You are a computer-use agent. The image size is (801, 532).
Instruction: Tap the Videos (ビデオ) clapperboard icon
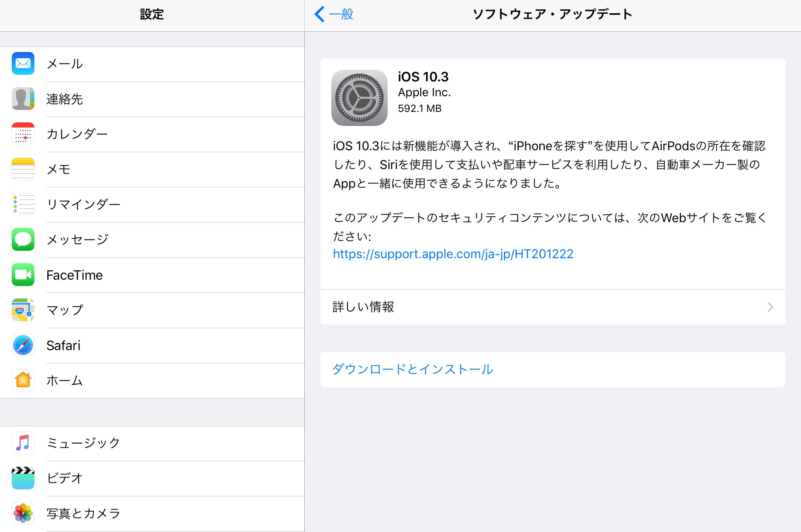[x=23, y=478]
